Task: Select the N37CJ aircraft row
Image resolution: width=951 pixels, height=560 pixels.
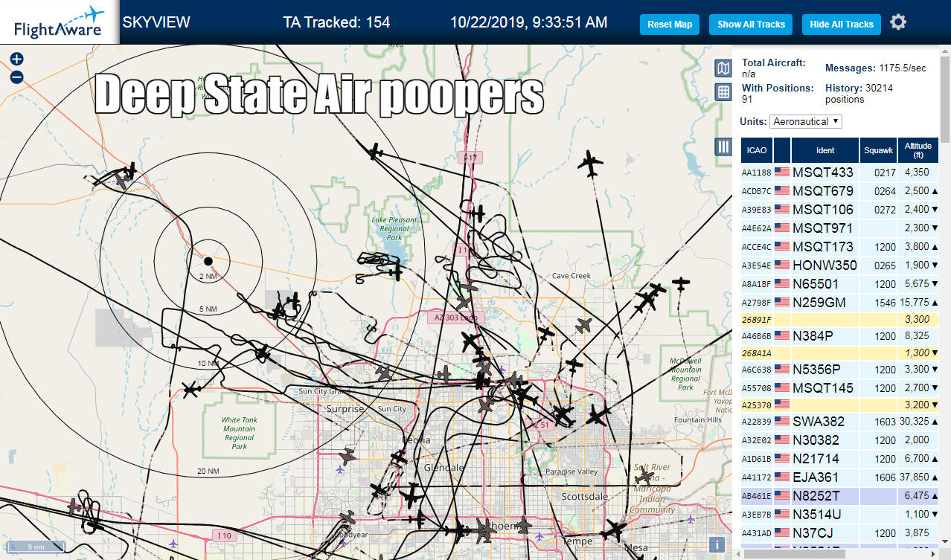Action: click(839, 532)
